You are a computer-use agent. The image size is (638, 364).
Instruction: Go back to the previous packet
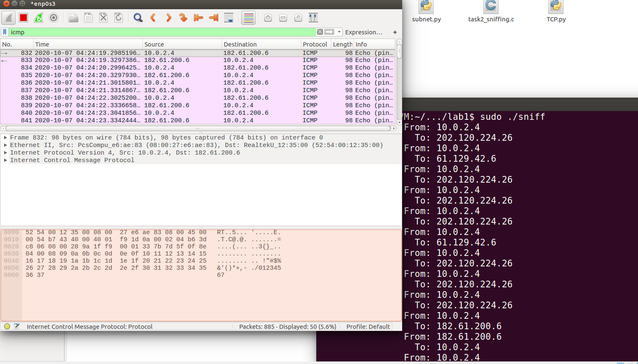(x=153, y=18)
